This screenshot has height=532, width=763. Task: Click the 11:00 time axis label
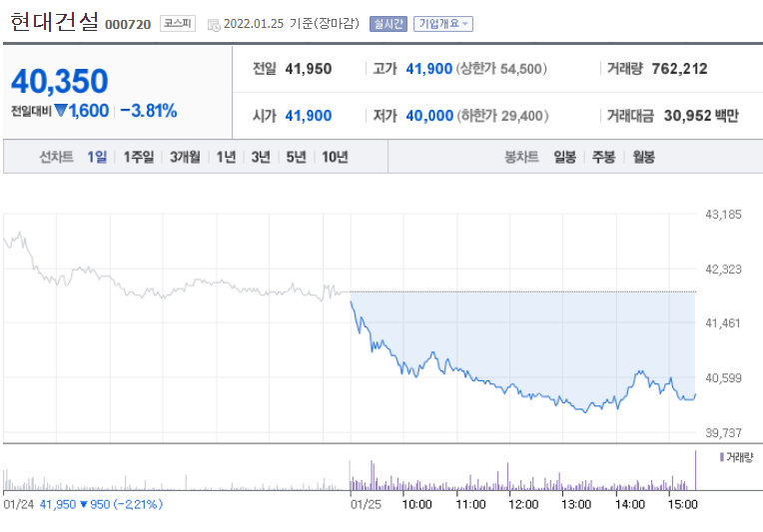pyautogui.click(x=470, y=504)
